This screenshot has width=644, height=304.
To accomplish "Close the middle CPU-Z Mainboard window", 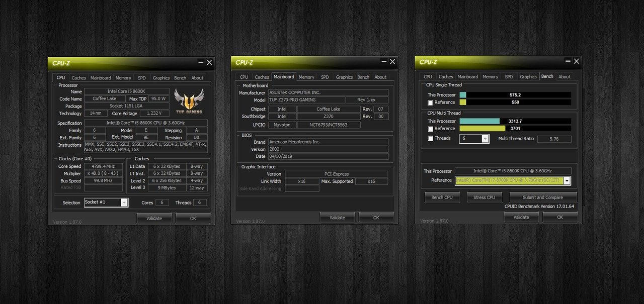I will click(x=392, y=62).
